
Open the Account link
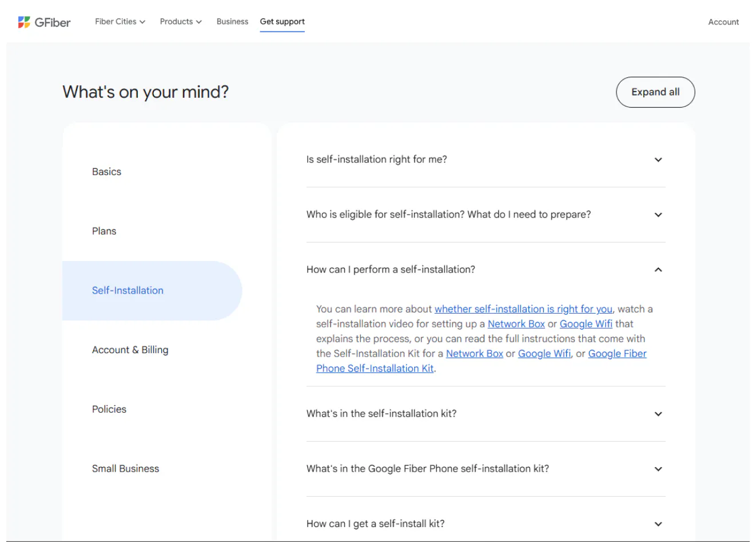(723, 22)
